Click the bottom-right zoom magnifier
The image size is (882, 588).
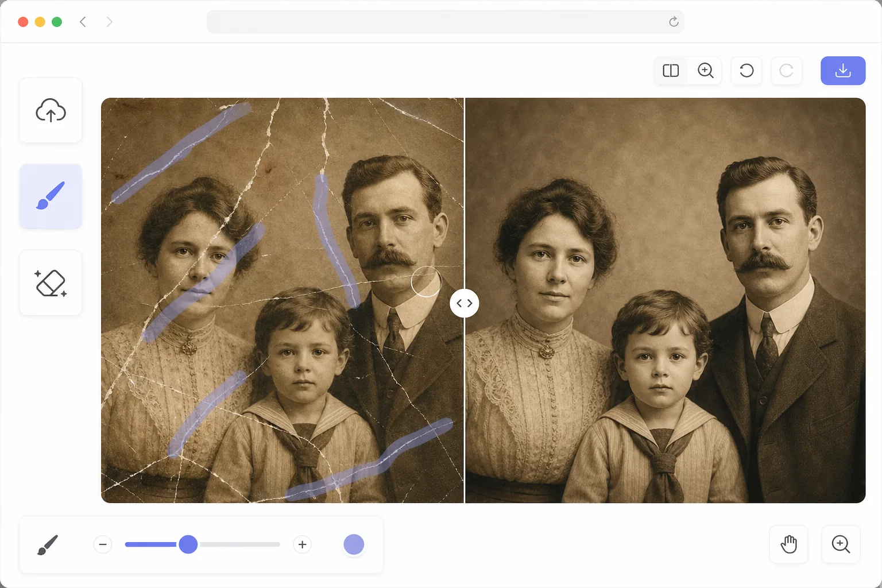(841, 544)
